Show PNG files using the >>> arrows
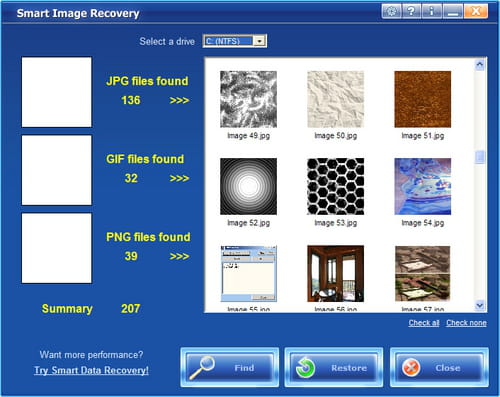Viewport: 500px width, 397px height. pyautogui.click(x=179, y=256)
